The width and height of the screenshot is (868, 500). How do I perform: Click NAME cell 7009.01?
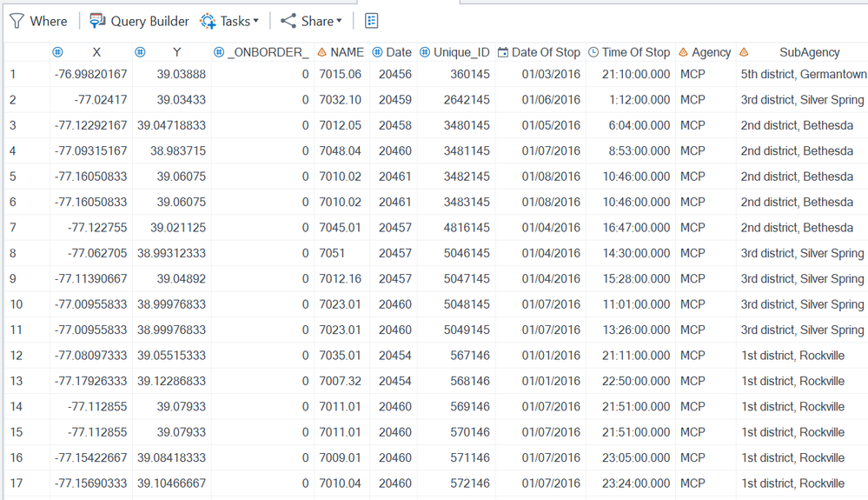point(340,458)
